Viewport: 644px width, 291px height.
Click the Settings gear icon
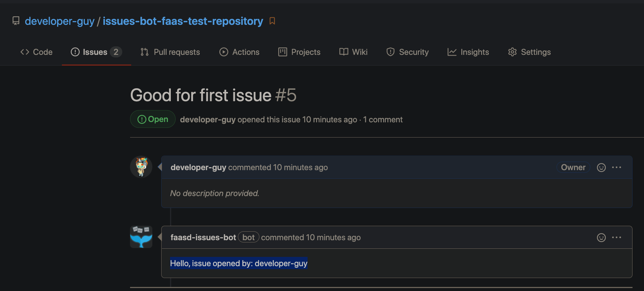pyautogui.click(x=512, y=52)
